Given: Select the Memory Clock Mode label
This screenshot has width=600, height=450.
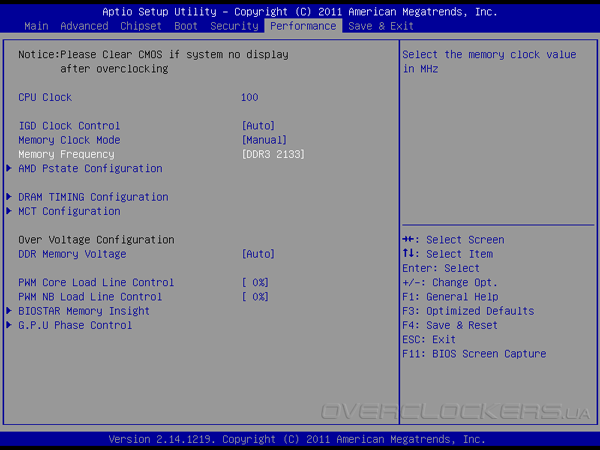Looking at the screenshot, I should pos(69,140).
